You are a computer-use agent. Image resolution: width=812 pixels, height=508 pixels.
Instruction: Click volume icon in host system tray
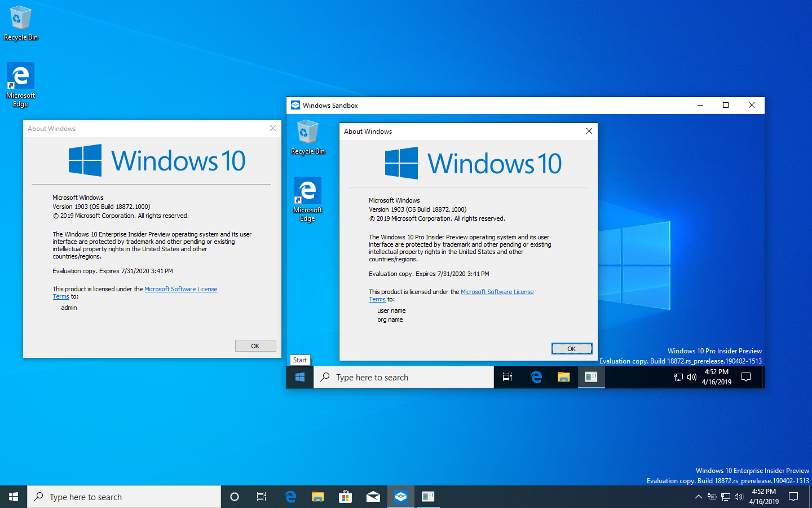click(x=739, y=497)
